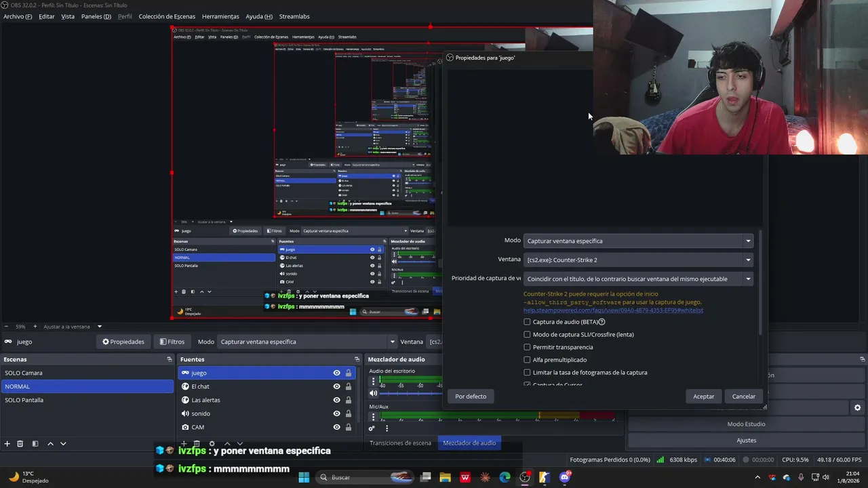Mute Audio del escritorio speaker icon

coord(373,393)
